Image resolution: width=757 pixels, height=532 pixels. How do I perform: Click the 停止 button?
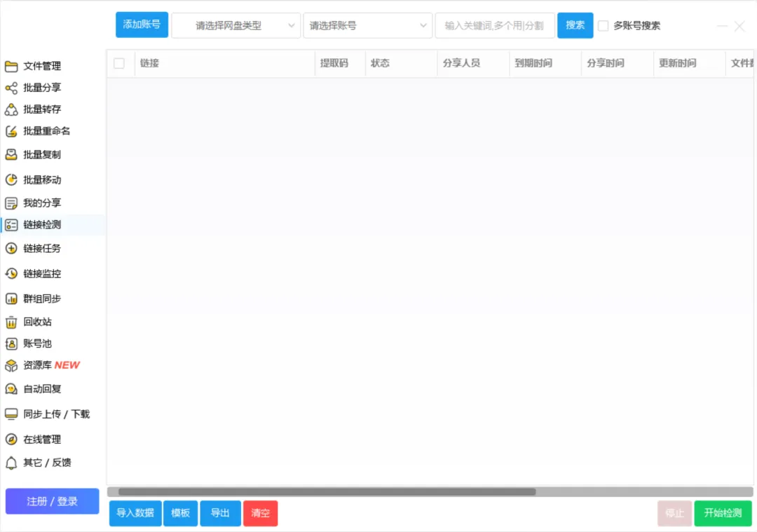674,513
